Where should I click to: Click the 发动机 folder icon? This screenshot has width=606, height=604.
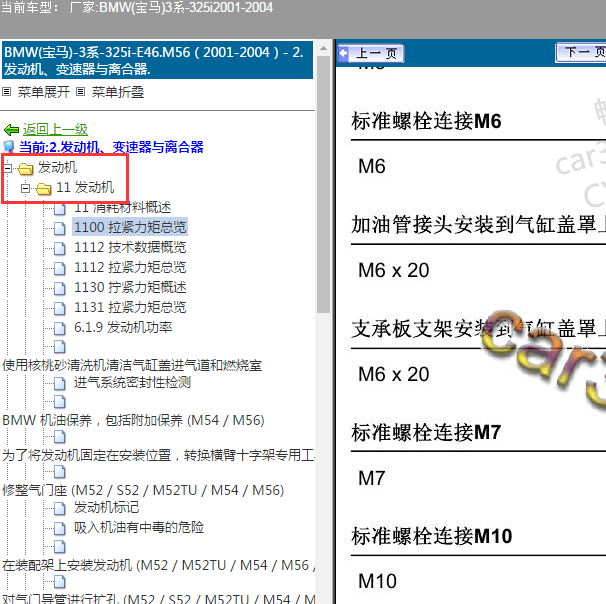click(x=26, y=168)
